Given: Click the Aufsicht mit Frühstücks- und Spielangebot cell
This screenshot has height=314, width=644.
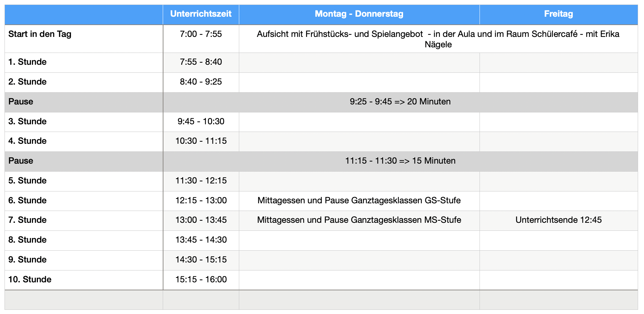Looking at the screenshot, I should click(438, 39).
